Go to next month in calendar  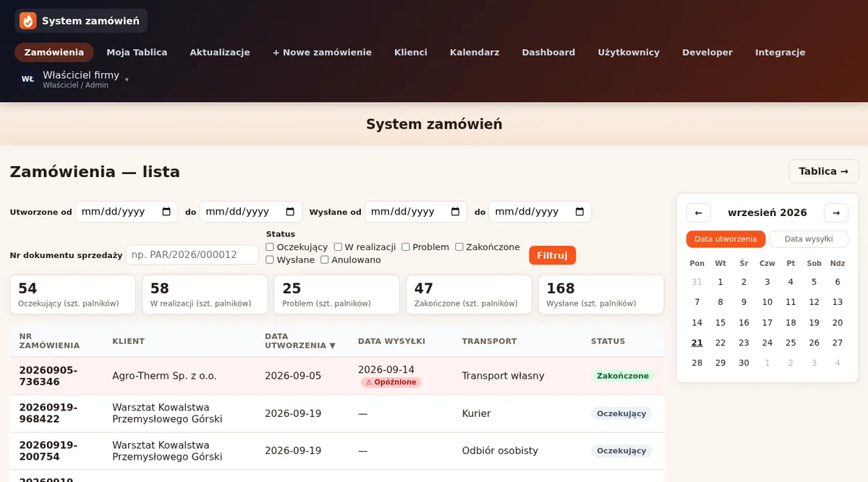(836, 212)
